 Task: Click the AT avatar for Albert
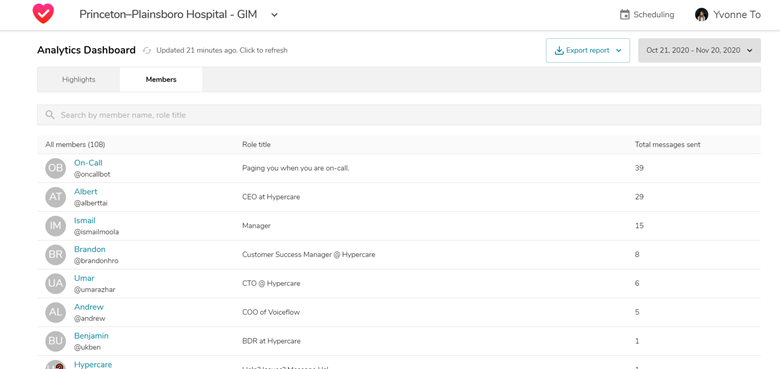[x=56, y=197]
